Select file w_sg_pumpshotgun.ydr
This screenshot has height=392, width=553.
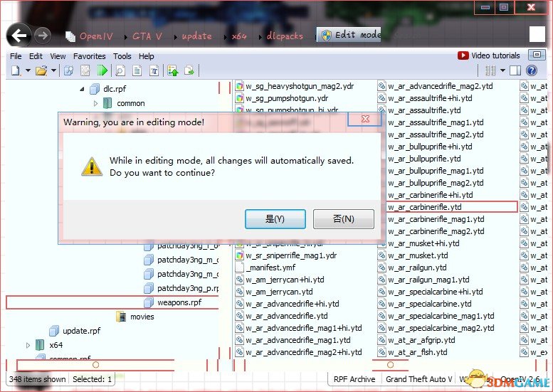pos(287,98)
